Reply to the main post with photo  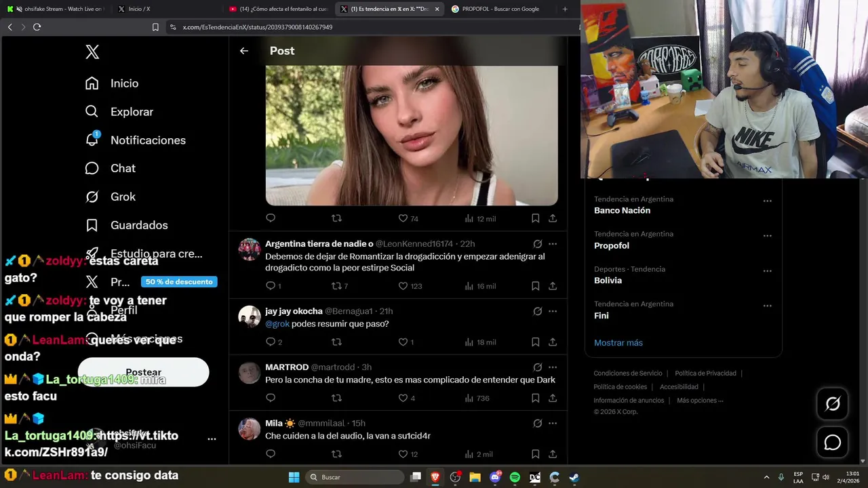[x=271, y=218]
